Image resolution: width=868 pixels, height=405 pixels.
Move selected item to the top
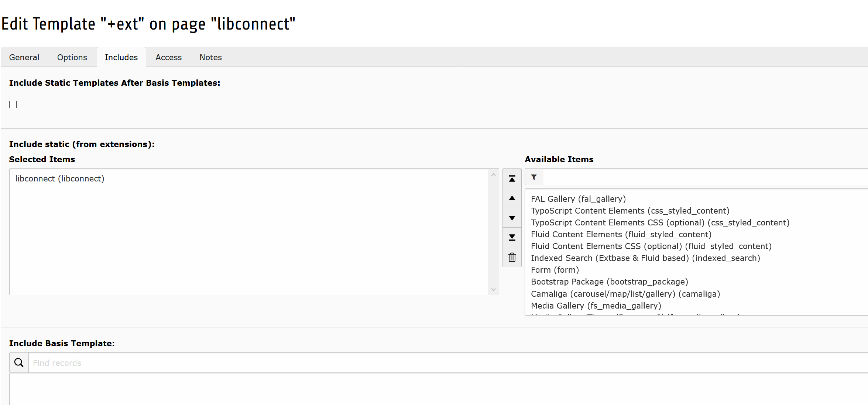(512, 178)
